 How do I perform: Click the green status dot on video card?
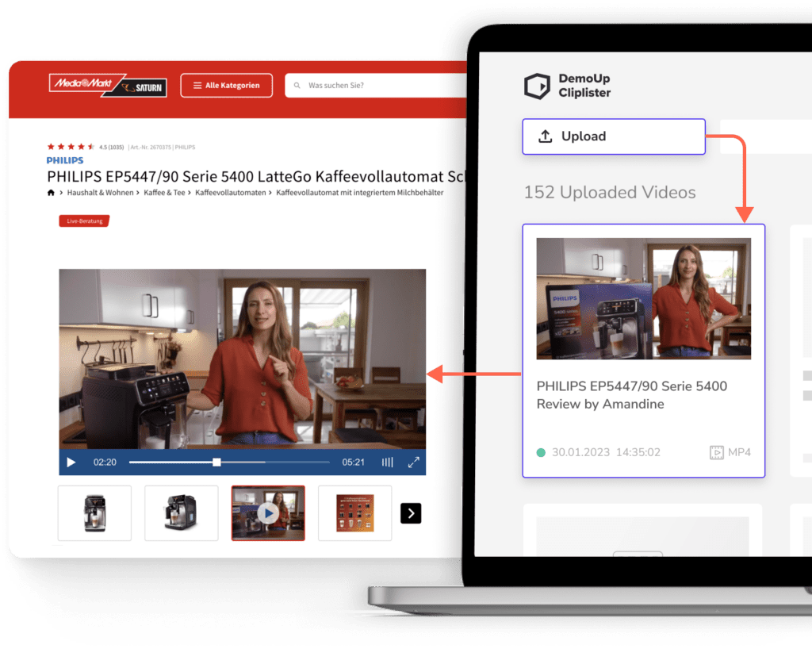point(541,452)
